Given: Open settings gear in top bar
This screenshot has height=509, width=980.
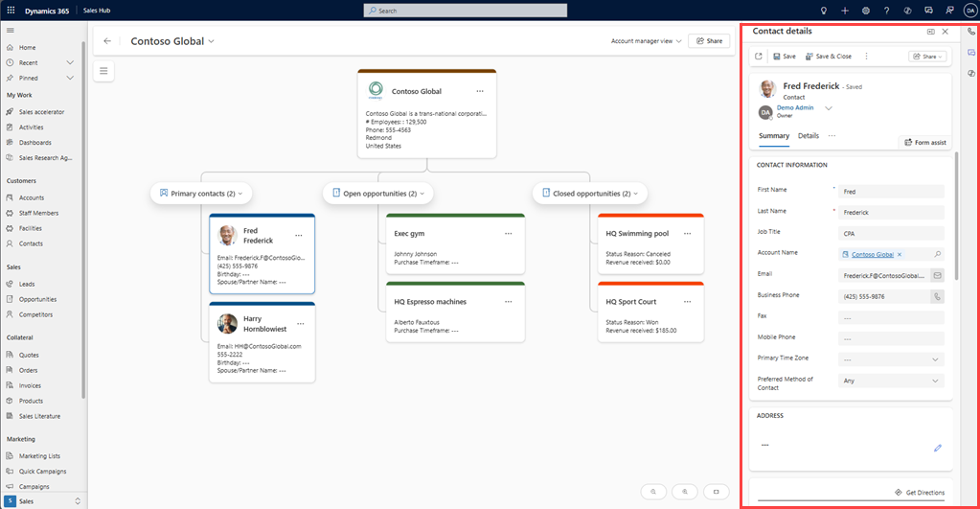Looking at the screenshot, I should [866, 11].
